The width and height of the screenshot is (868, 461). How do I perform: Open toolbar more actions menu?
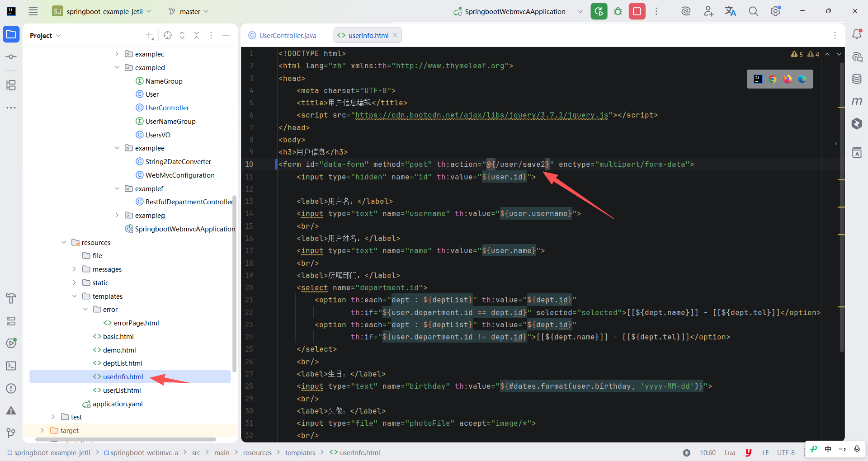click(656, 11)
